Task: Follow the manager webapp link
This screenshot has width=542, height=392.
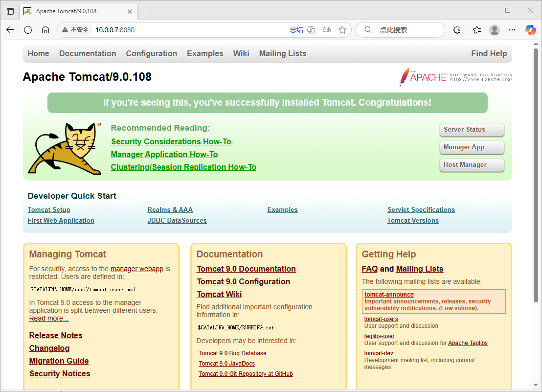Action: (137, 269)
